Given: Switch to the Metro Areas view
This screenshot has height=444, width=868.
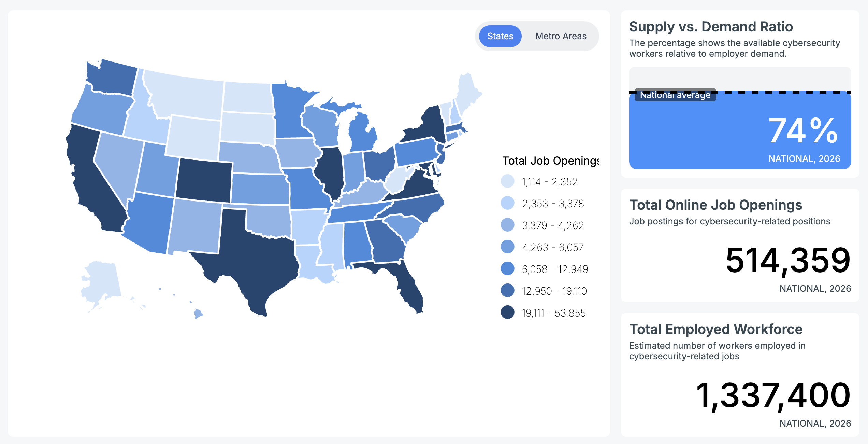Looking at the screenshot, I should pyautogui.click(x=561, y=36).
